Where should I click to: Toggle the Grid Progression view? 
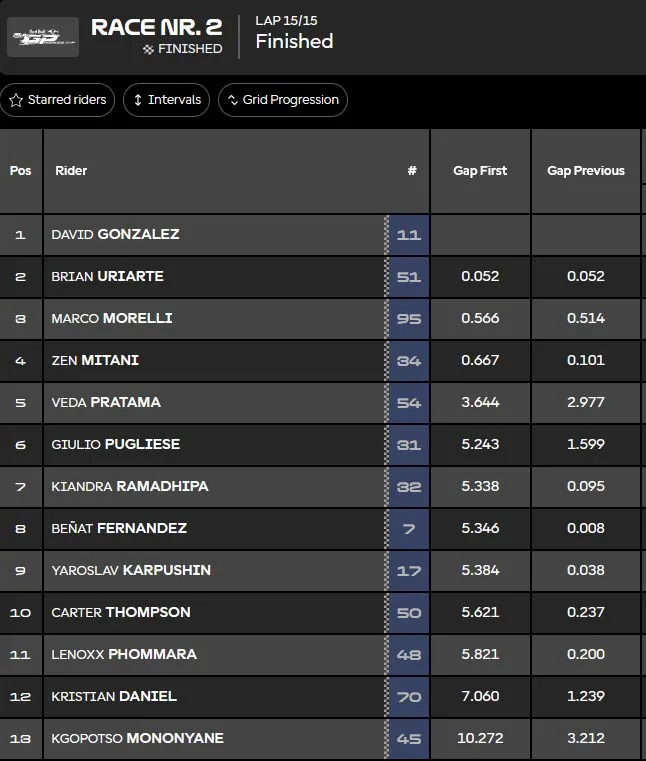283,100
